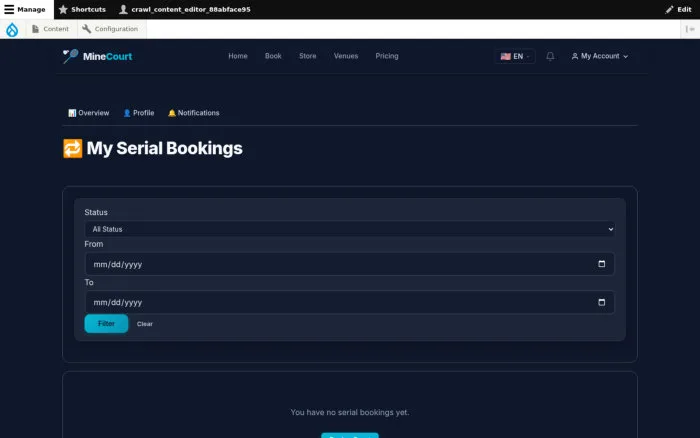700x438 pixels.
Task: Open calendar picker for From date
Action: coord(601,264)
